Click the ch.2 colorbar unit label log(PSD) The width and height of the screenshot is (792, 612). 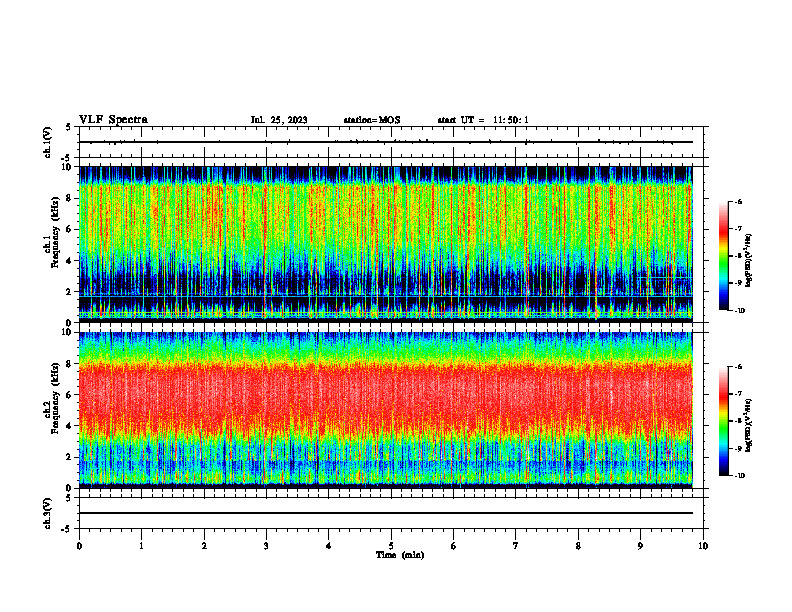tap(749, 425)
